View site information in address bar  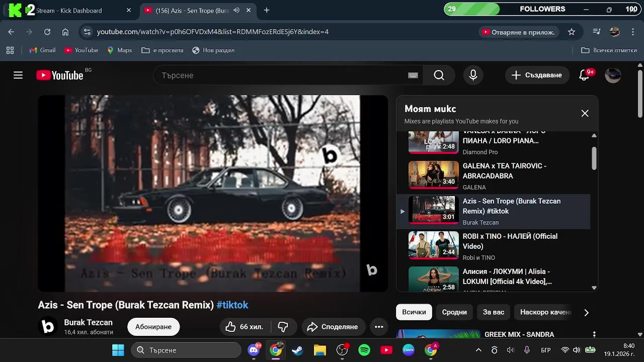tap(87, 32)
